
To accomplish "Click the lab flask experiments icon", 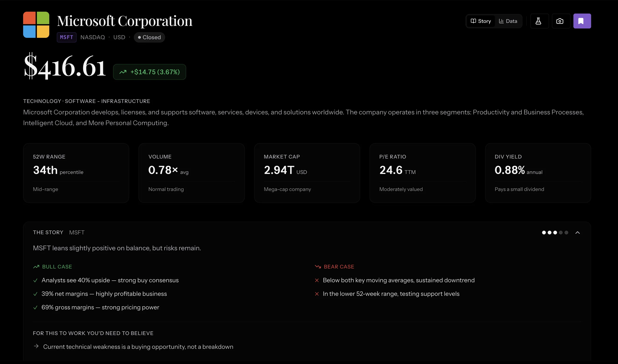I will (539, 21).
